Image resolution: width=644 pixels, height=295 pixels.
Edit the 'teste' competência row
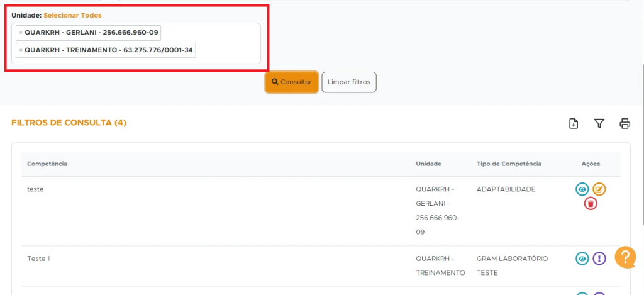[599, 189]
